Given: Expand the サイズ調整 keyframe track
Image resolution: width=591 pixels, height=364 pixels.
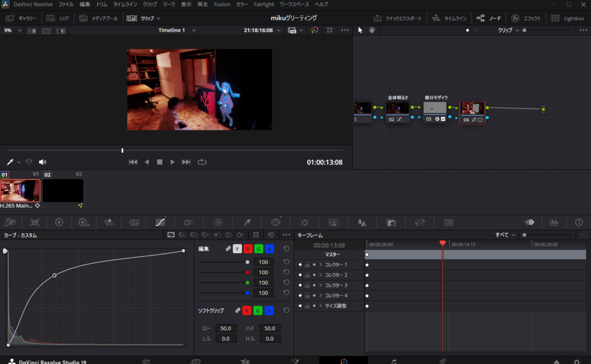Looking at the screenshot, I should coord(320,306).
